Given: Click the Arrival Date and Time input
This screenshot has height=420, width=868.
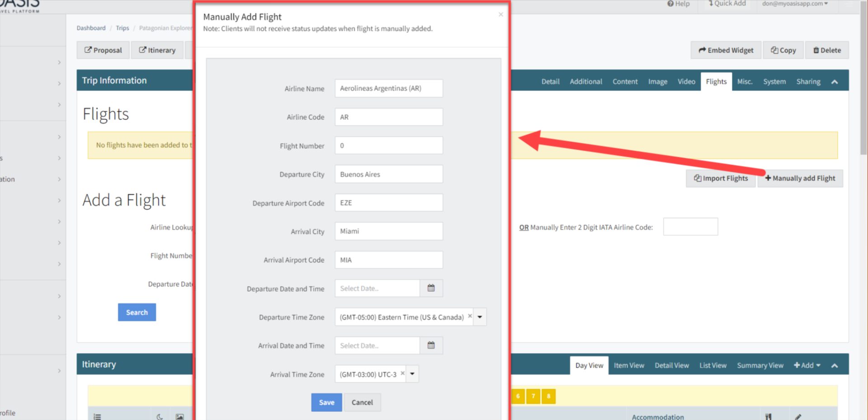Looking at the screenshot, I should [377, 345].
